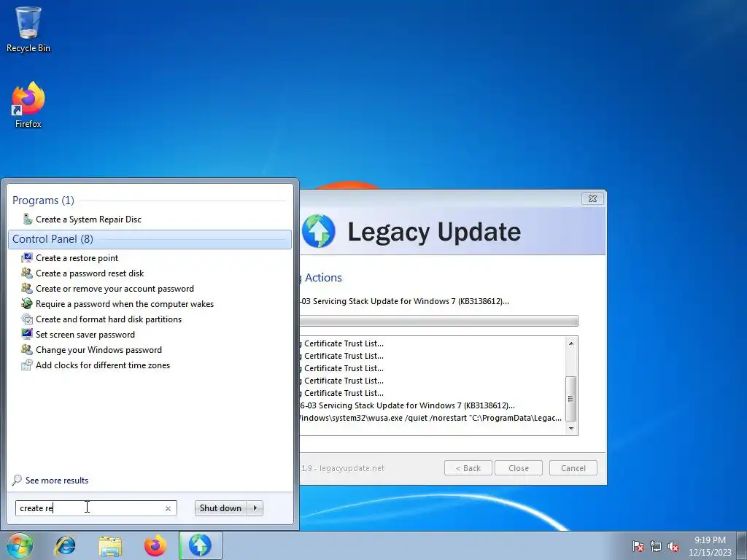Click See more results link
Viewport: 747px width, 560px height.
(57, 480)
